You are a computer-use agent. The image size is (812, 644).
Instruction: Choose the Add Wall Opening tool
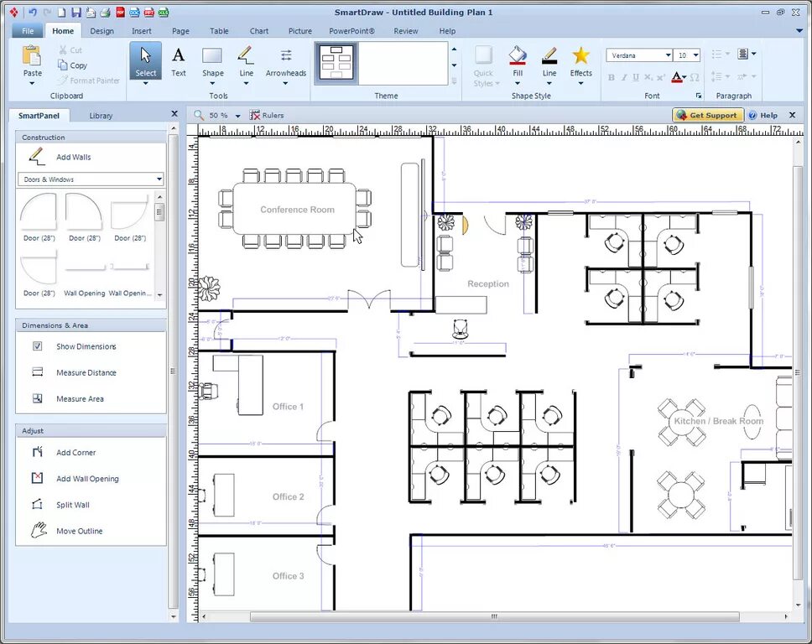tap(75, 478)
